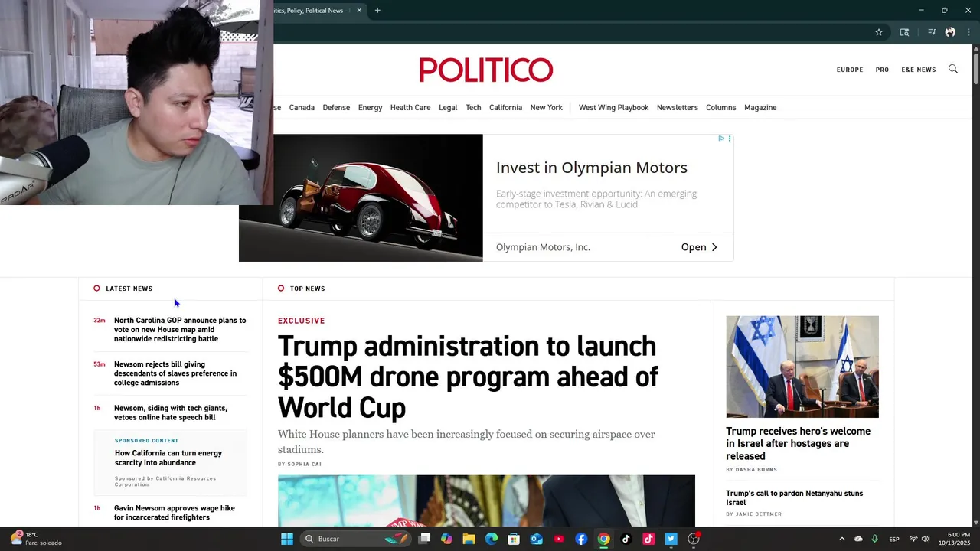The height and width of the screenshot is (551, 980).
Task: Open the Newsletters nav item
Action: pyautogui.click(x=677, y=108)
